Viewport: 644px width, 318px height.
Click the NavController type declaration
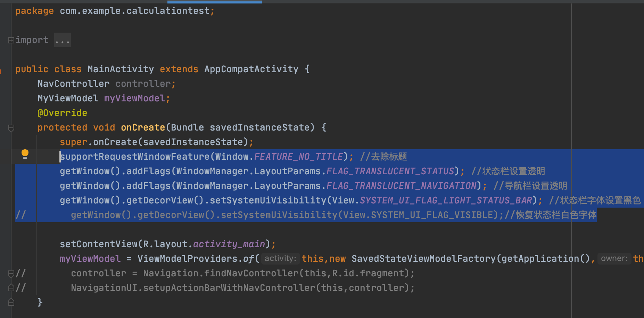pyautogui.click(x=74, y=84)
